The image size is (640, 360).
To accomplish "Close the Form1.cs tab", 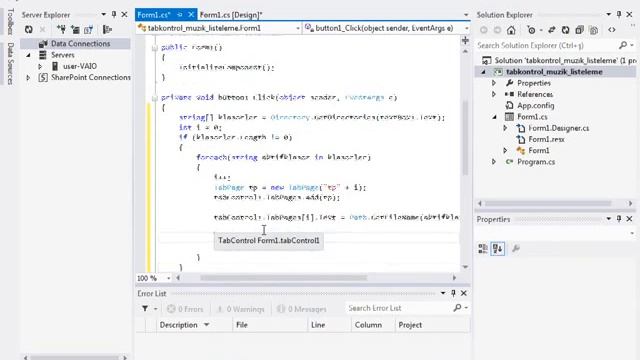I will pyautogui.click(x=191, y=15).
